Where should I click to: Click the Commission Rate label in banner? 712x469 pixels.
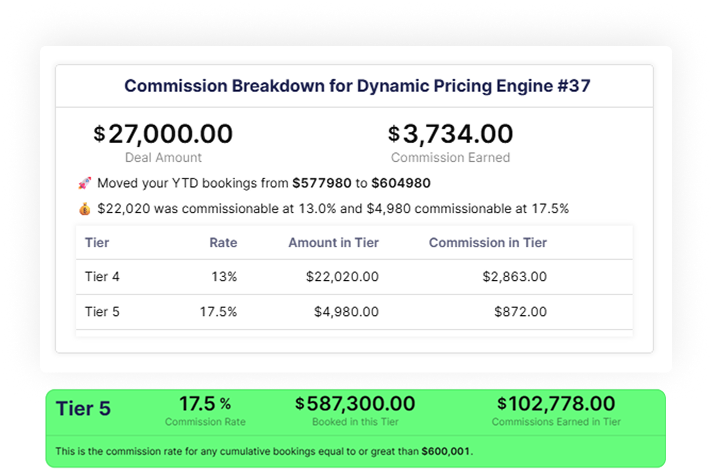click(205, 422)
